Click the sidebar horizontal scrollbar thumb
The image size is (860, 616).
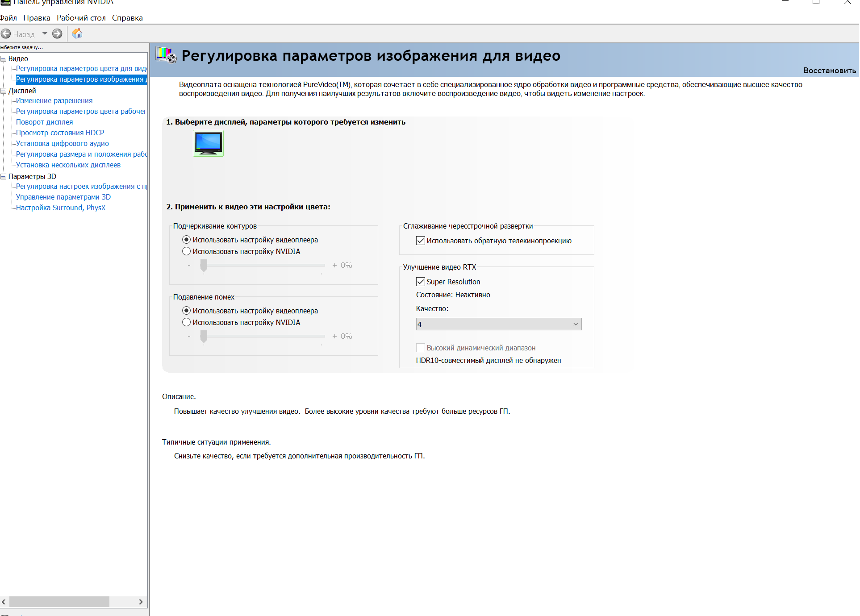[59, 602]
